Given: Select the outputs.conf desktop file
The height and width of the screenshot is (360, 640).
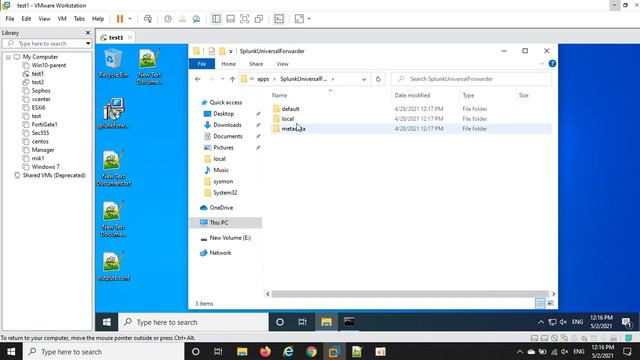Looking at the screenshot, I should coord(113,267).
